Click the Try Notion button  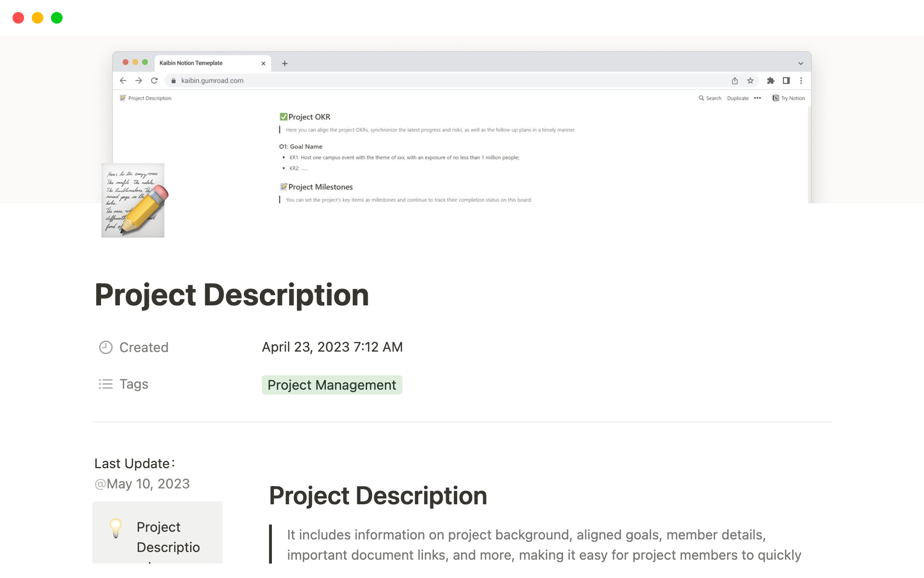(x=790, y=98)
